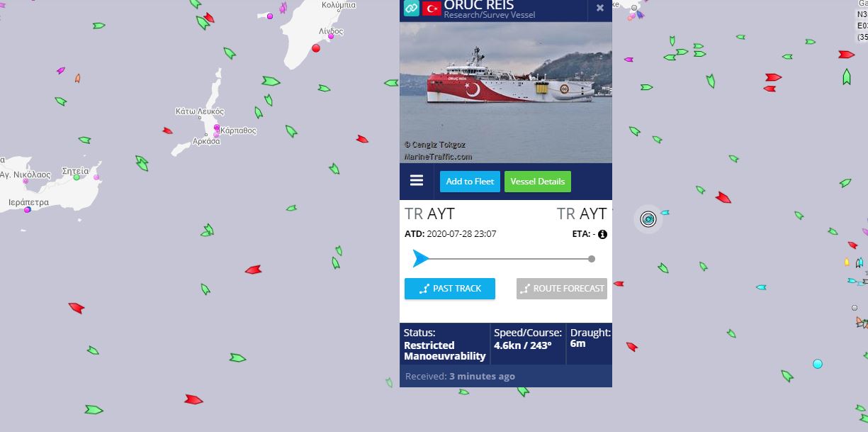868x432 pixels.
Task: Click the teal link icon beside Turkish flag
Action: pos(411,9)
